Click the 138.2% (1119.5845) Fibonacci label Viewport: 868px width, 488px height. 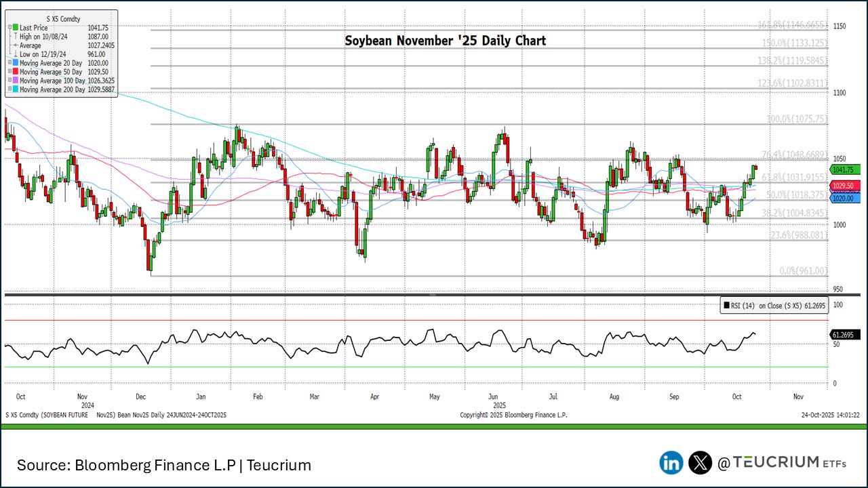pos(793,61)
